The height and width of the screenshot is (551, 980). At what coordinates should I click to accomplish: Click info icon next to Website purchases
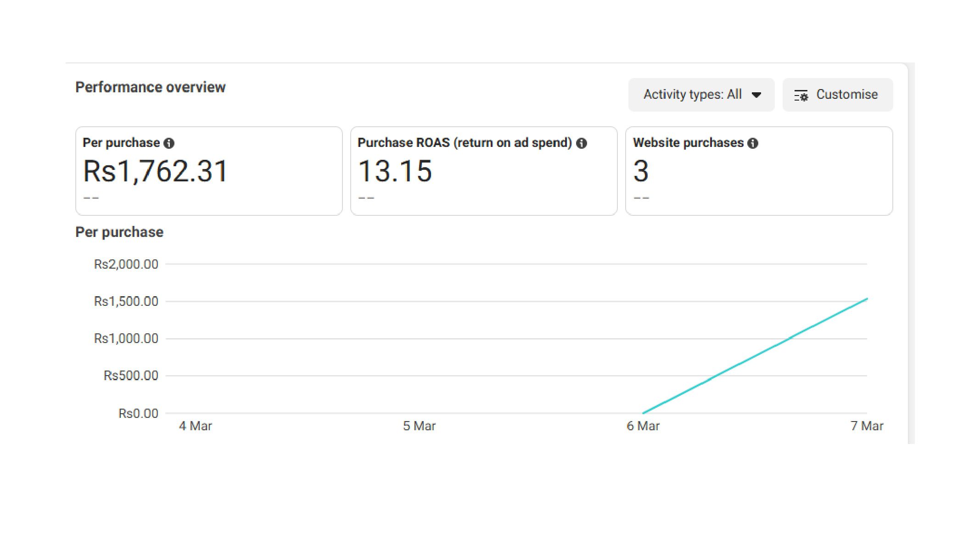[753, 143]
